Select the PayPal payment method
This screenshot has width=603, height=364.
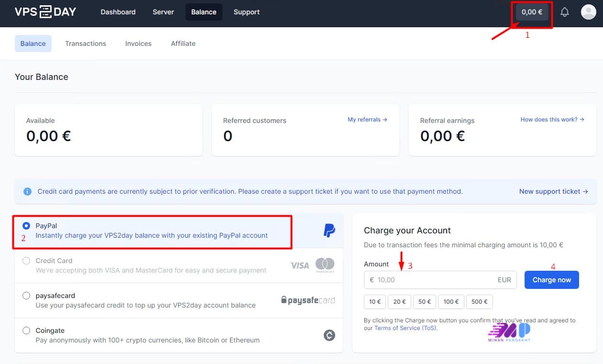pyautogui.click(x=27, y=226)
